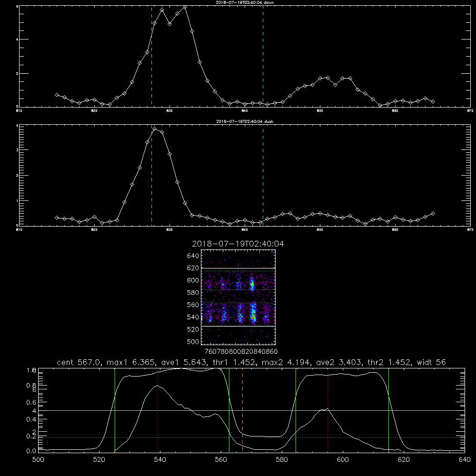Click the dawn plot x-axis label 840

pos(245,111)
